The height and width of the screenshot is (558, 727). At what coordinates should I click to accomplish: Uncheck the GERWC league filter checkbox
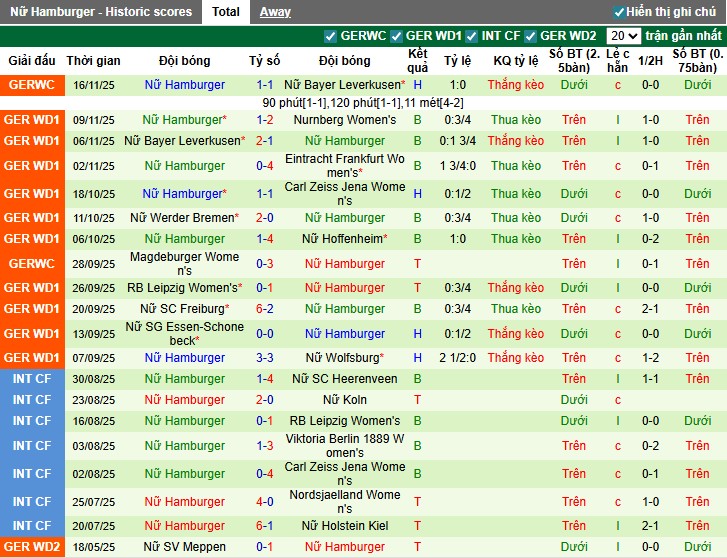(330, 36)
